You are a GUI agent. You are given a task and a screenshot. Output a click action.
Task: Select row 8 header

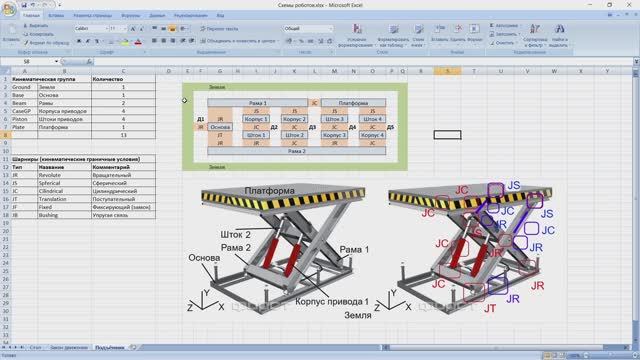coord(5,135)
